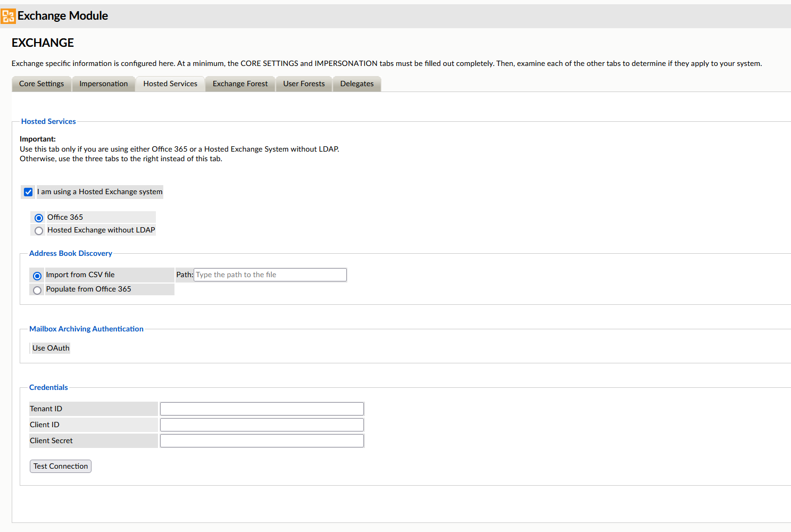The height and width of the screenshot is (532, 791).
Task: Switch to the Core Settings tab
Action: pyautogui.click(x=41, y=84)
